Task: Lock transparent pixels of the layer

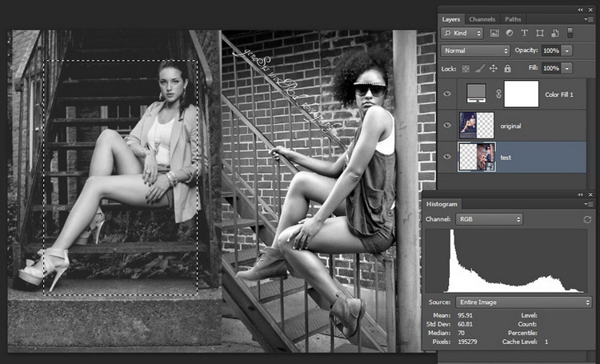Action: (x=466, y=69)
